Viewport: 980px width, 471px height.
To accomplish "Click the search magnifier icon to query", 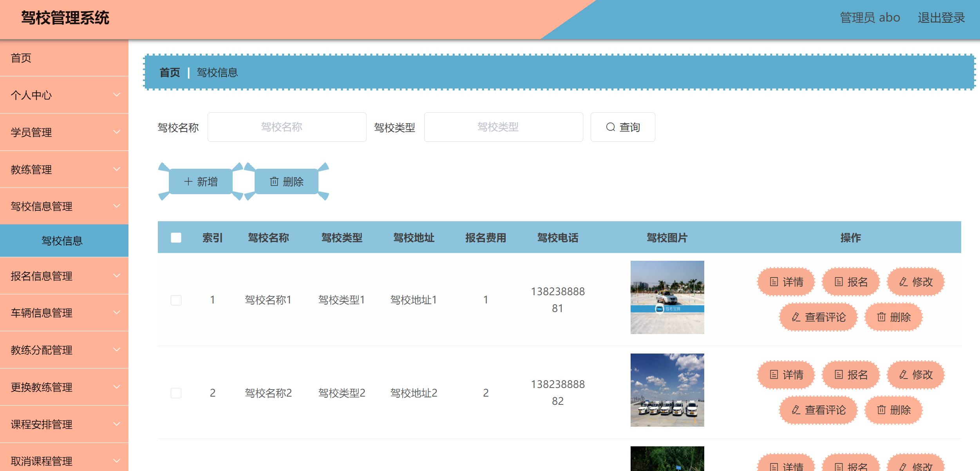I will [611, 127].
